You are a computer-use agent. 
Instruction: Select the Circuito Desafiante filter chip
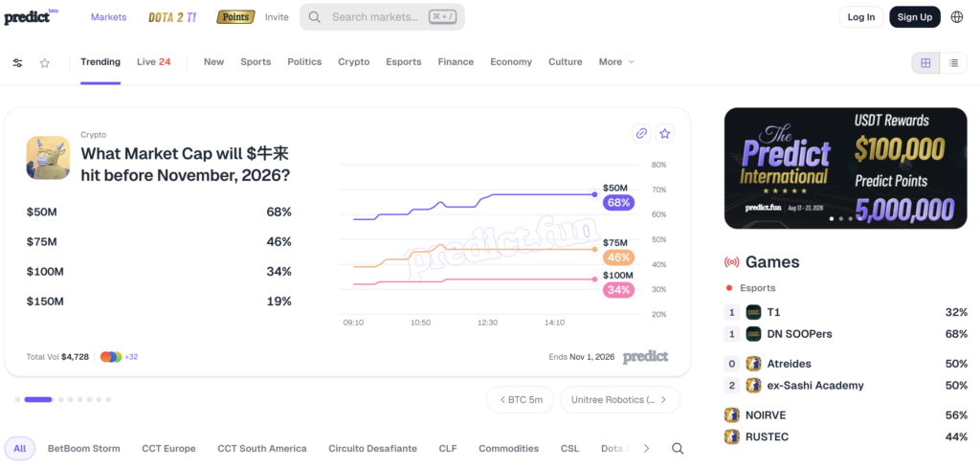(x=372, y=448)
